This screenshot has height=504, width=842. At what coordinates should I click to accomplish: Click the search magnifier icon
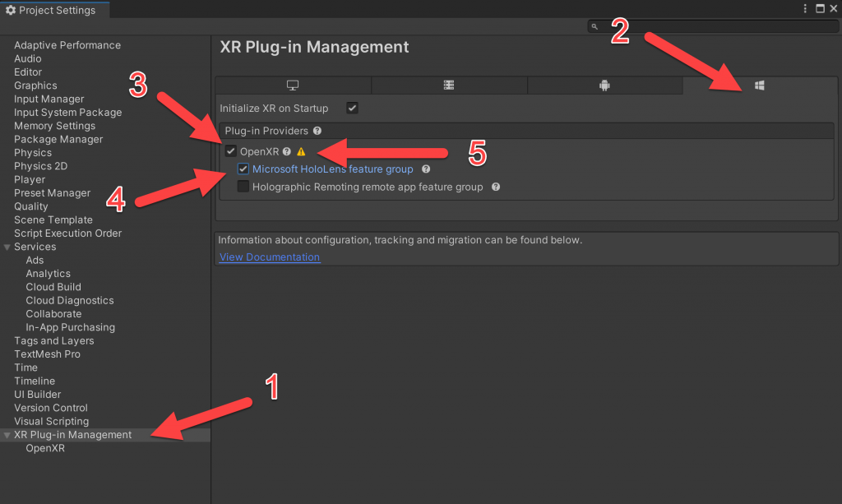594,26
